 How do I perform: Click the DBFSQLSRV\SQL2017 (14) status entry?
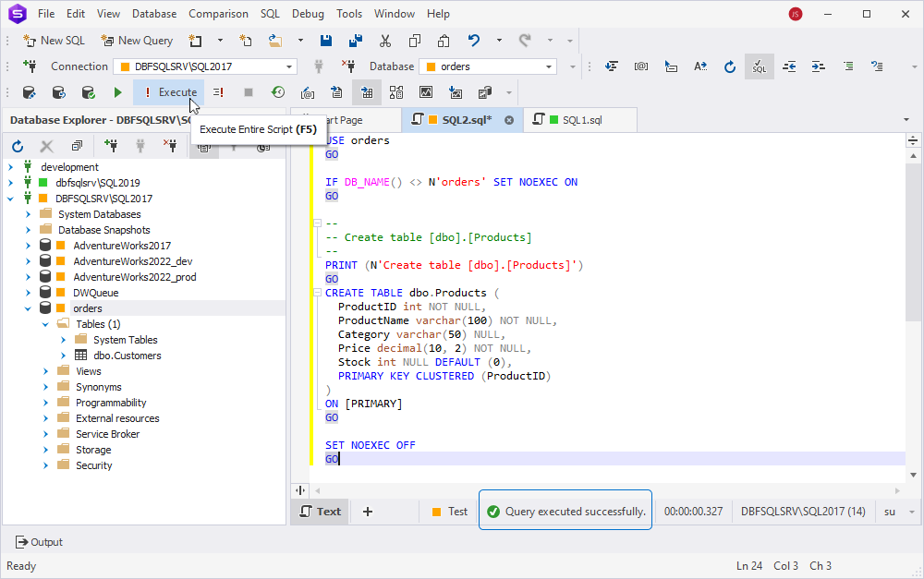click(x=803, y=512)
